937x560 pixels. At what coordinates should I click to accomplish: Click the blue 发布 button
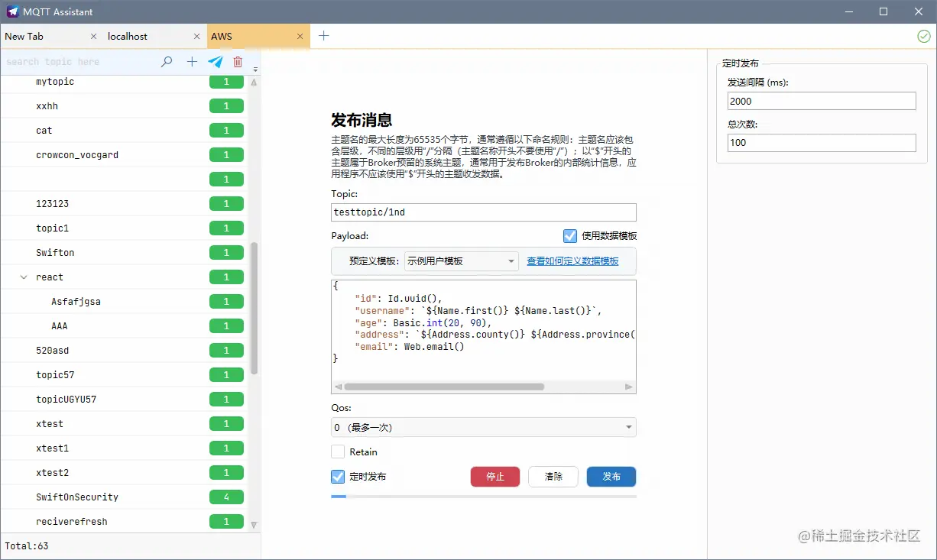point(611,477)
